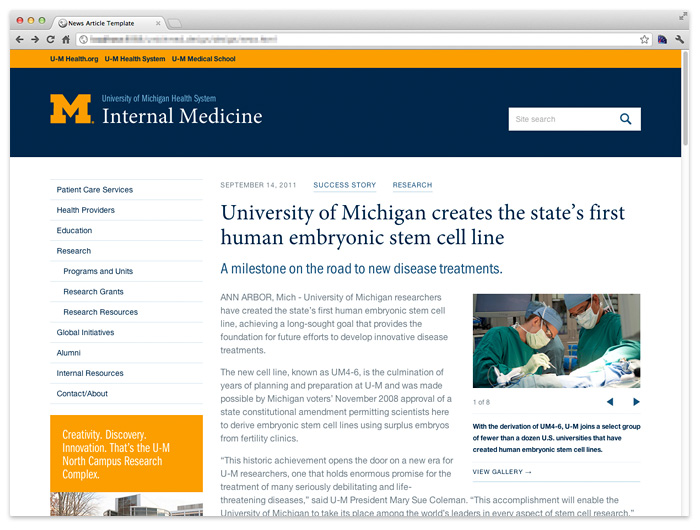Go back with the browser back arrow
The width and height of the screenshot is (700, 530).
pyautogui.click(x=20, y=40)
